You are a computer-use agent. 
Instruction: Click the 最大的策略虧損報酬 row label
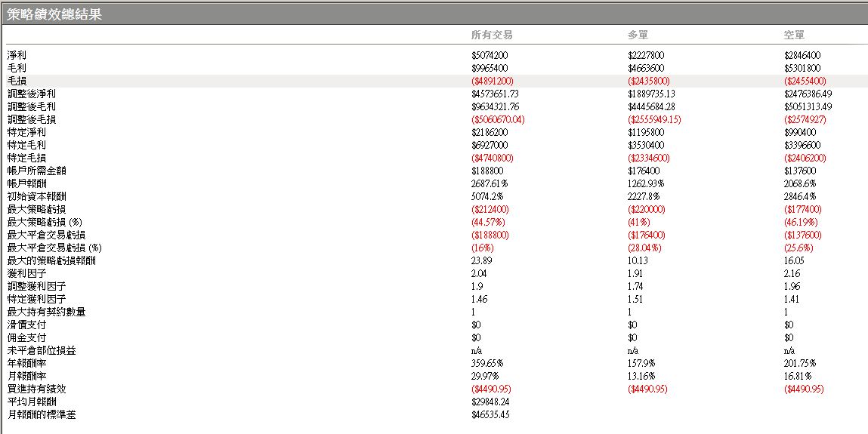point(51,260)
